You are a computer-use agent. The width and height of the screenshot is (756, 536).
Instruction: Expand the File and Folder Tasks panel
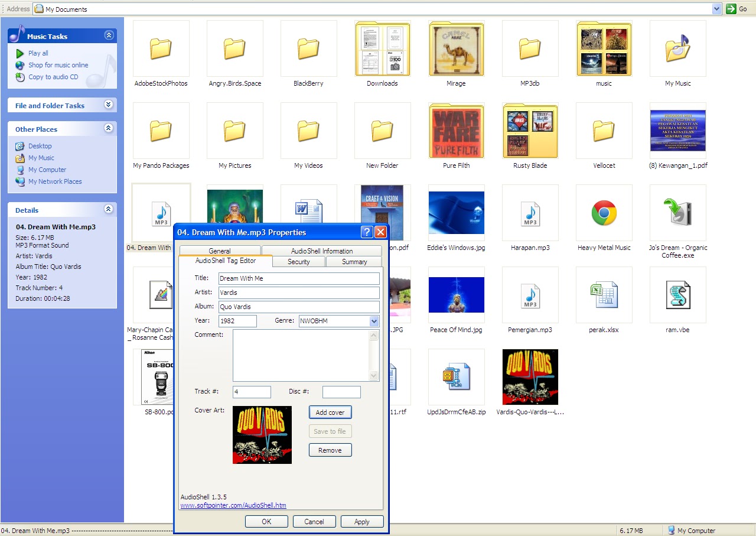tap(109, 105)
